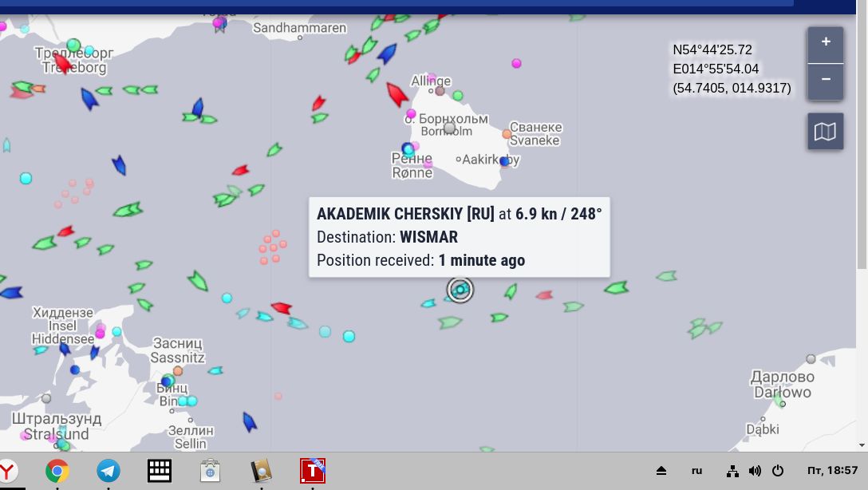Click the circled Akademik Cherskiy vessel marker
868x490 pixels.
click(x=460, y=290)
